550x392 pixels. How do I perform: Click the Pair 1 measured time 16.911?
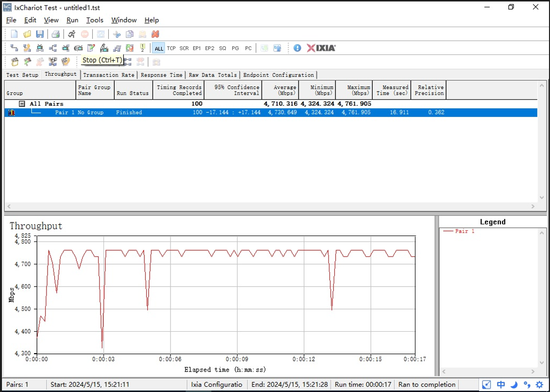point(399,113)
